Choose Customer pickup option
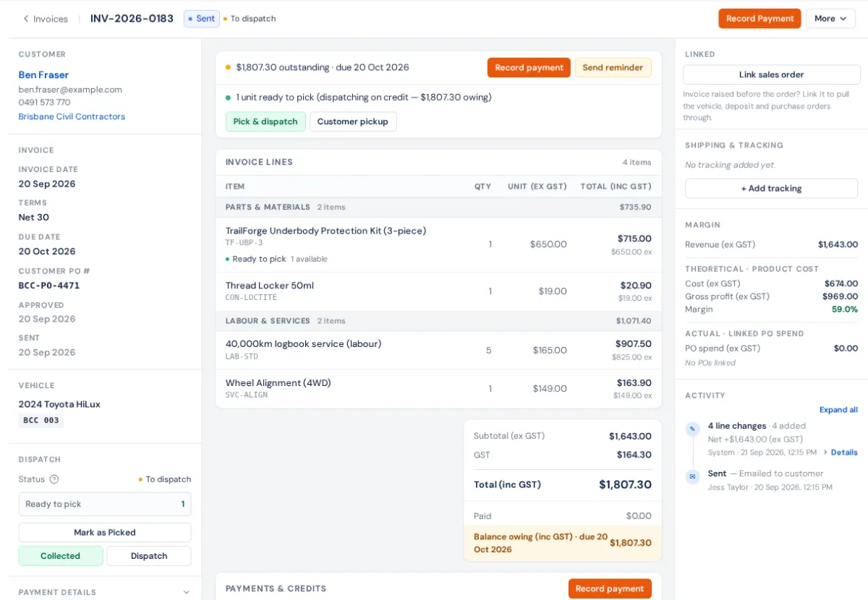This screenshot has width=868, height=600. click(353, 121)
